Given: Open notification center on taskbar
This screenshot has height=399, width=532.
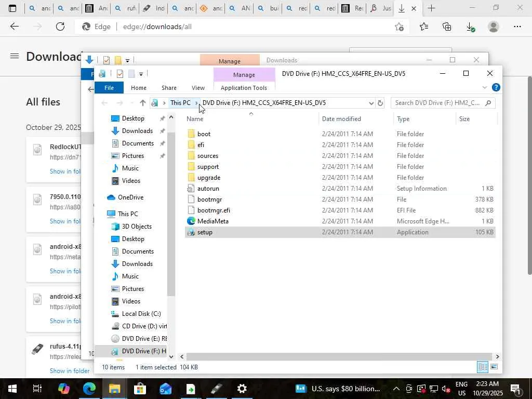Looking at the screenshot, I should [x=515, y=389].
